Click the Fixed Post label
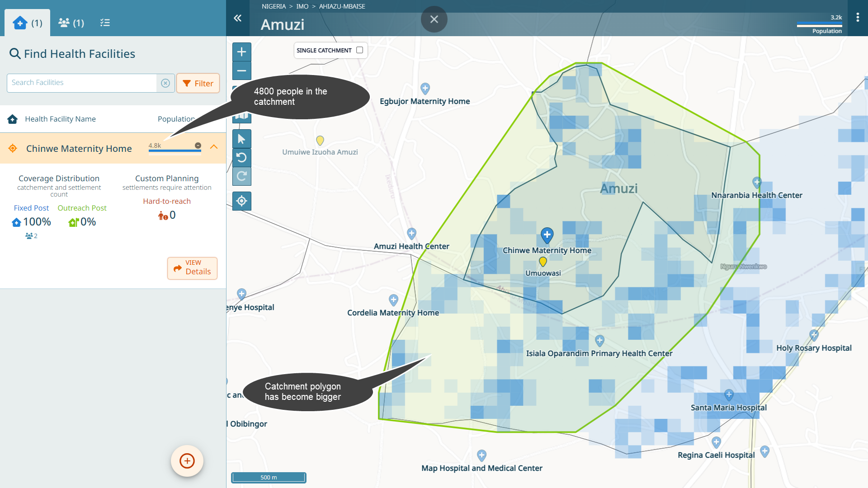Viewport: 868px width, 488px height. click(31, 208)
